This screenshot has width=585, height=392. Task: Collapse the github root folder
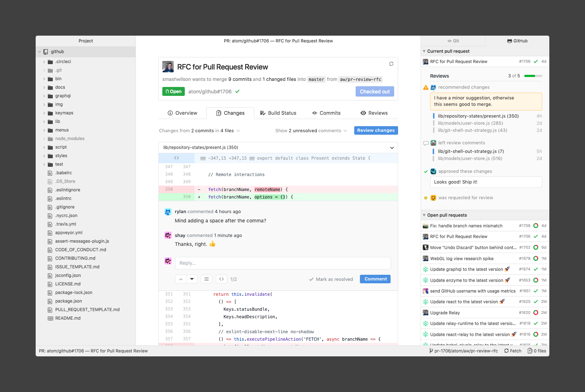pos(40,52)
